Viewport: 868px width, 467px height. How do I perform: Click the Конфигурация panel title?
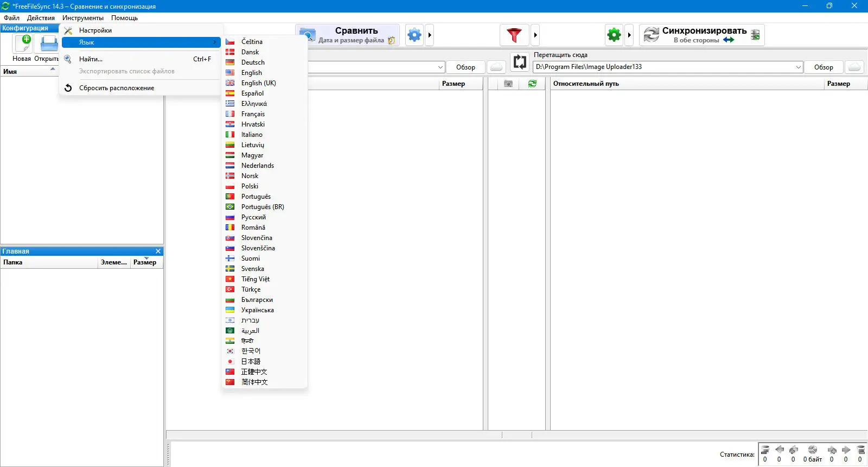point(25,28)
